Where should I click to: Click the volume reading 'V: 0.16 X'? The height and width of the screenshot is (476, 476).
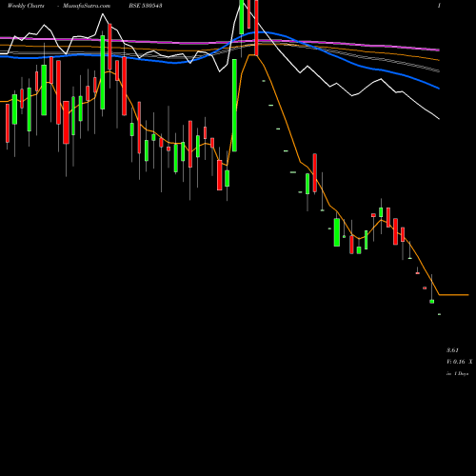[x=460, y=362]
